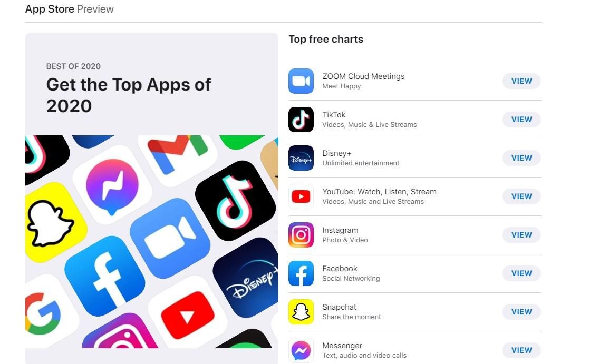Viewport: 599px width, 364px height.
Task: Select the Facebook icon in chart list
Action: click(x=301, y=273)
